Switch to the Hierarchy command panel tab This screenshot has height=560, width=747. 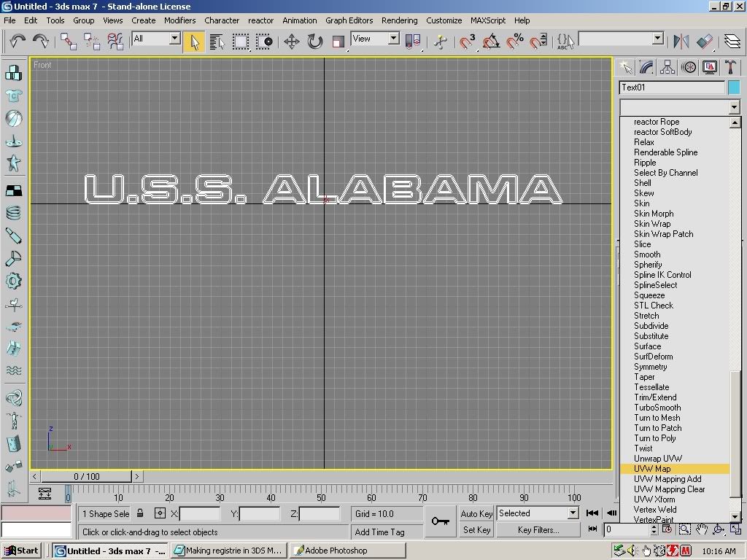click(667, 68)
